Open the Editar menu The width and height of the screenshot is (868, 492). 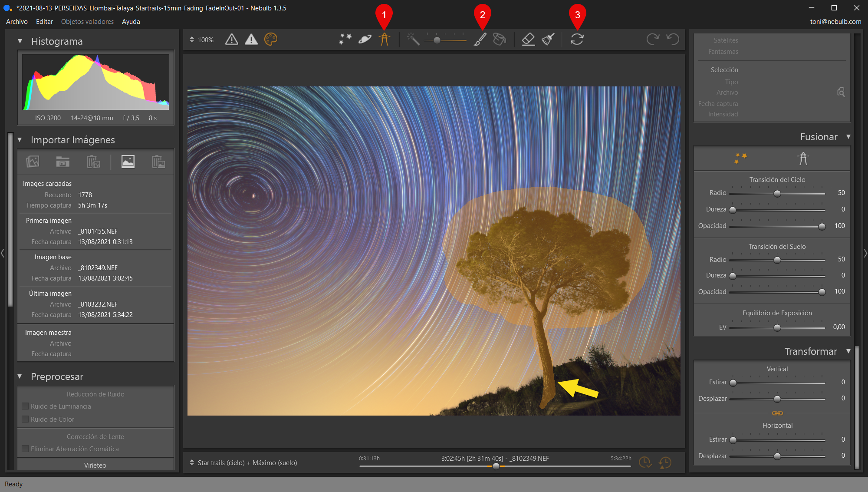coord(44,21)
